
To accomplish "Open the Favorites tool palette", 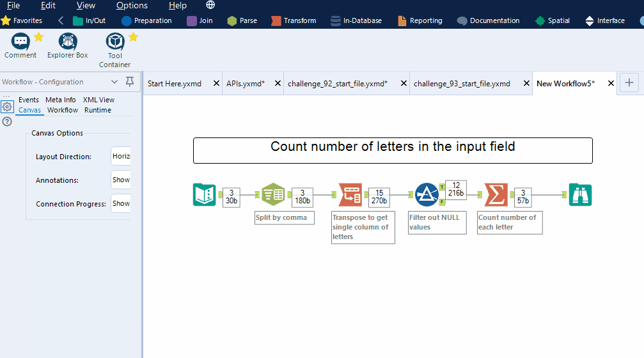I will (22, 20).
